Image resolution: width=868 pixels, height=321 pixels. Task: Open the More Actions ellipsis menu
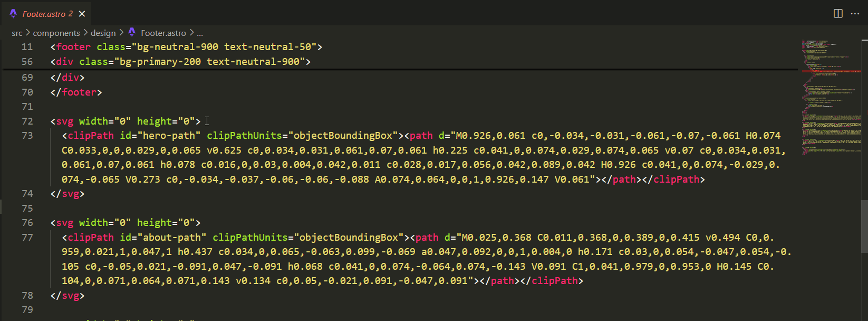(x=855, y=14)
